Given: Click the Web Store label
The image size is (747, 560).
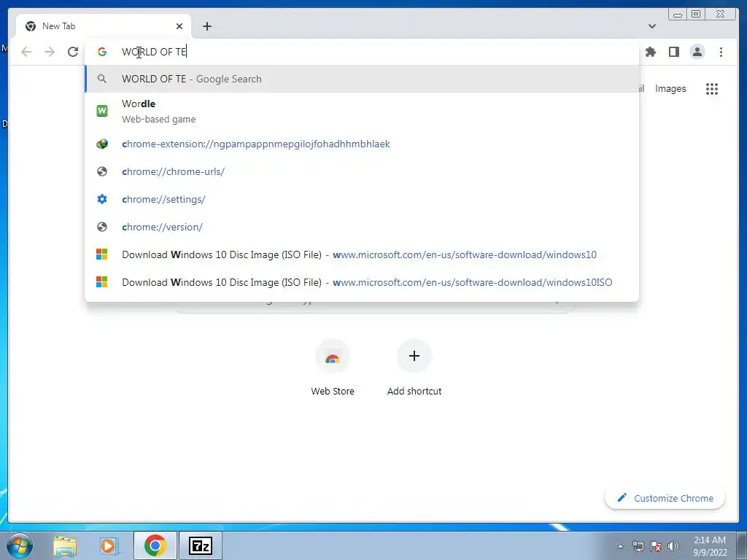Looking at the screenshot, I should click(x=333, y=391).
